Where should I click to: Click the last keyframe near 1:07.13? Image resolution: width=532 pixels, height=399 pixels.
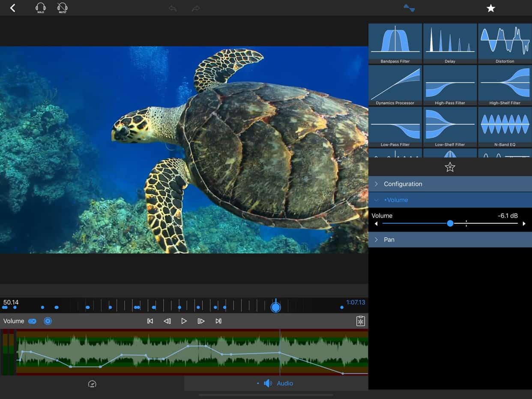pos(342,307)
